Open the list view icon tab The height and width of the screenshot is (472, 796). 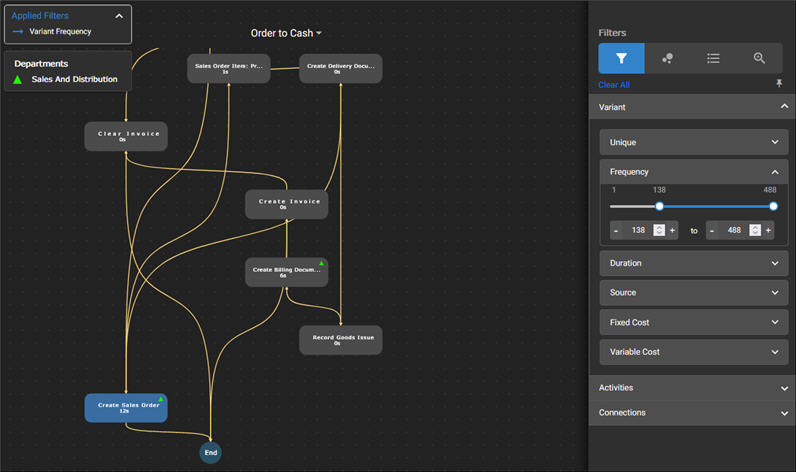click(x=713, y=58)
